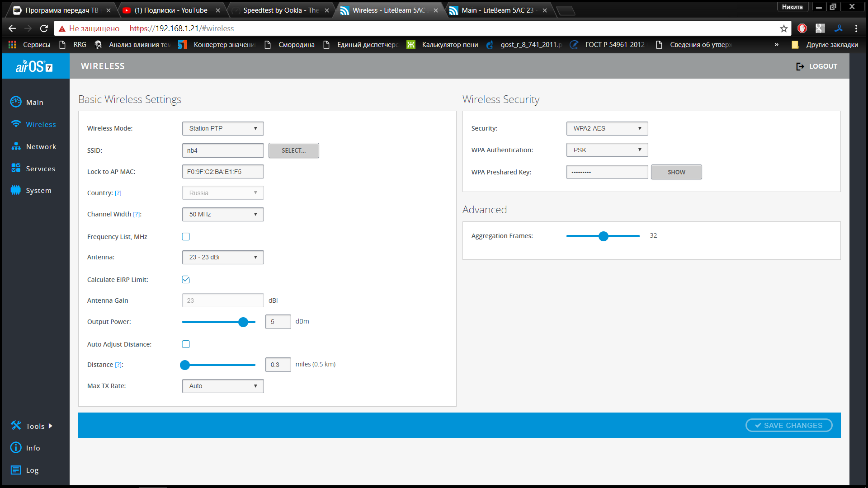The height and width of the screenshot is (488, 868).
Task: Open the Network icon in sidebar
Action: [16, 146]
